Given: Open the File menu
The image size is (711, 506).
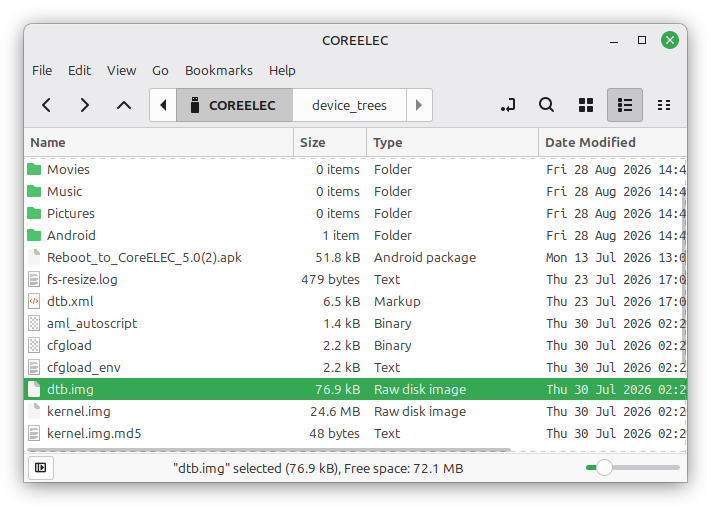Looking at the screenshot, I should click(42, 71).
